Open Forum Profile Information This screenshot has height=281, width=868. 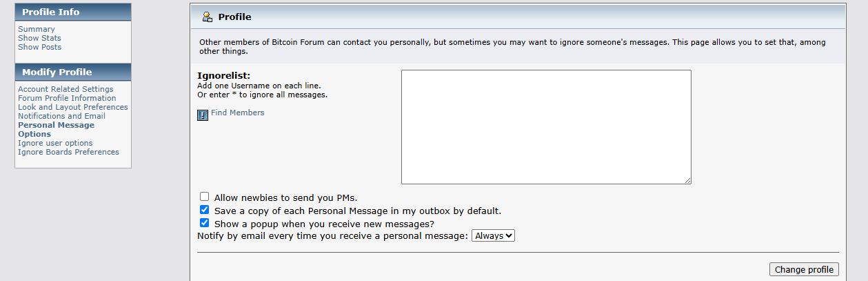click(67, 98)
